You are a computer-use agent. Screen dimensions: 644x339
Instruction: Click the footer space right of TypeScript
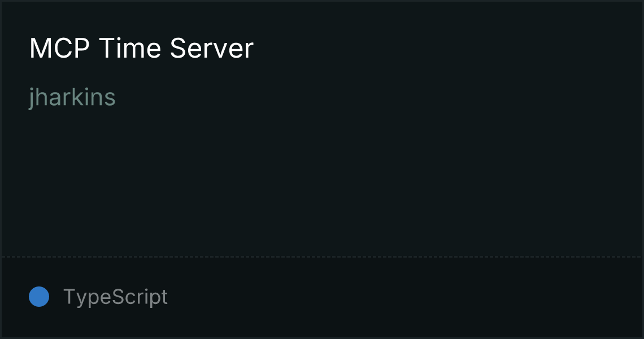click(404, 297)
